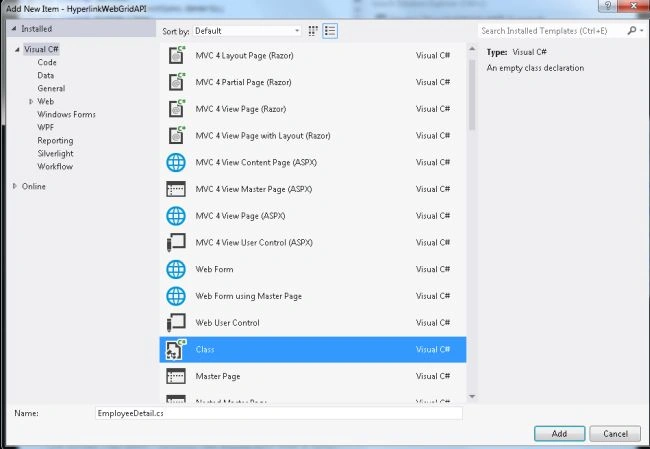Click 'MVC 4 Partial Page (Razor)' text

pyautogui.click(x=243, y=82)
